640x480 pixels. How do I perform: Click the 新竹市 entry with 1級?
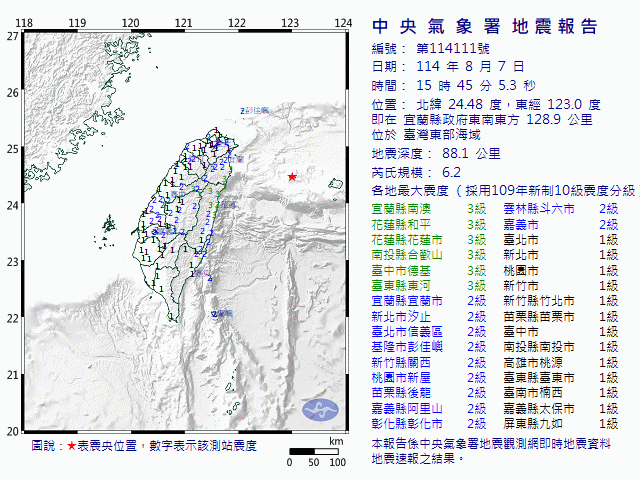click(521, 286)
